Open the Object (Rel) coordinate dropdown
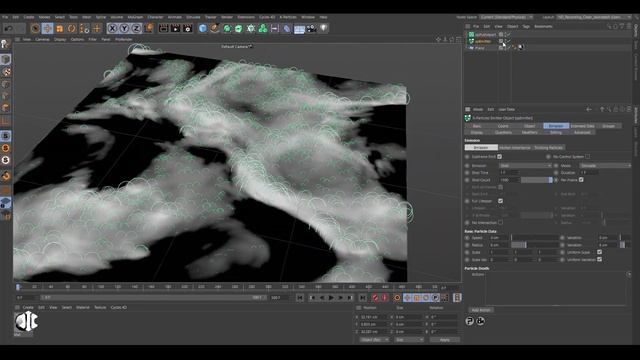 [374, 340]
